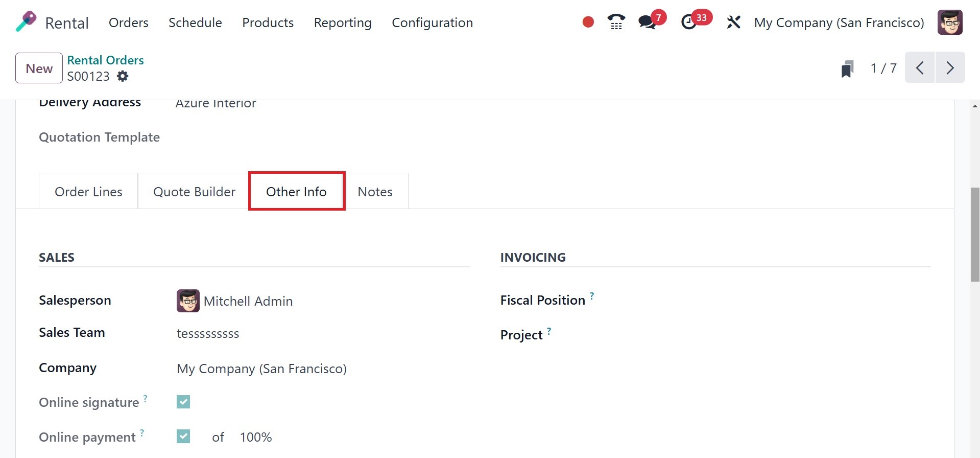Switch to the Order Lines tab
This screenshot has height=458, width=980.
(88, 192)
